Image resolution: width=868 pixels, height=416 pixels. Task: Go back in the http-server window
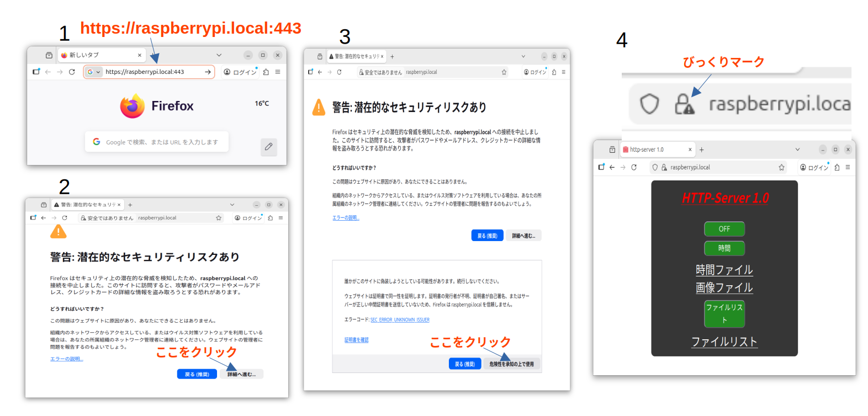coord(612,167)
